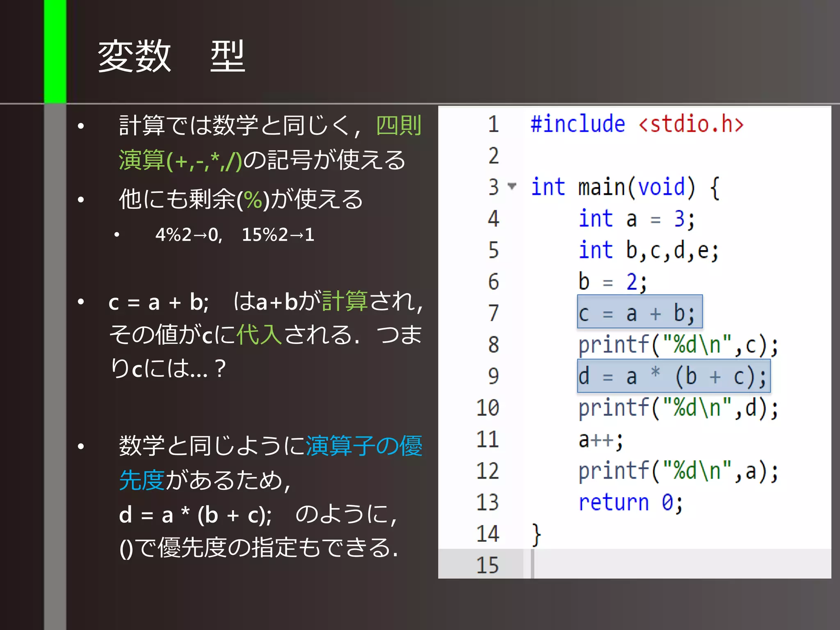Click highlighted line 'd = a * (b + c);'
Image resolution: width=840 pixels, height=630 pixels.
point(674,376)
